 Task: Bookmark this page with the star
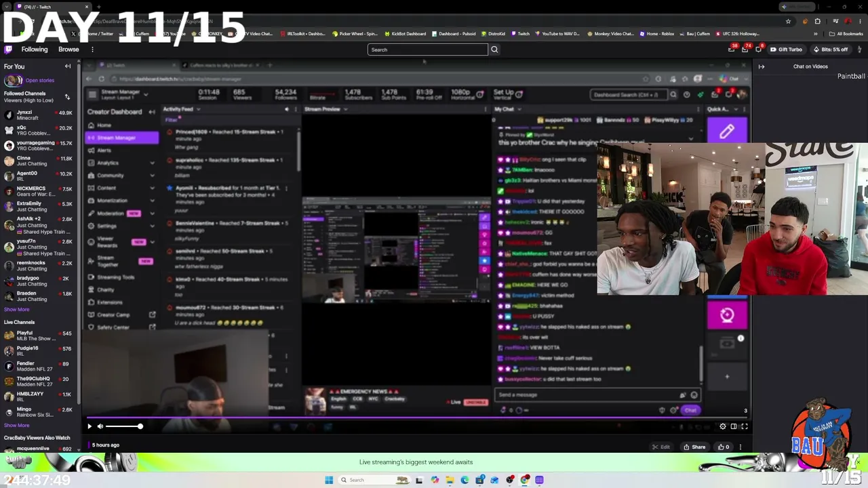788,21
